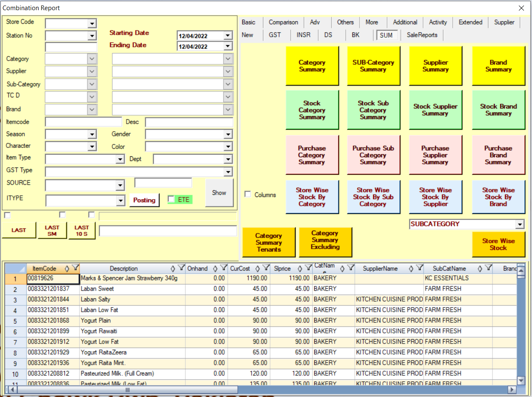
Task: Expand the Season dropdown
Action: 92,135
